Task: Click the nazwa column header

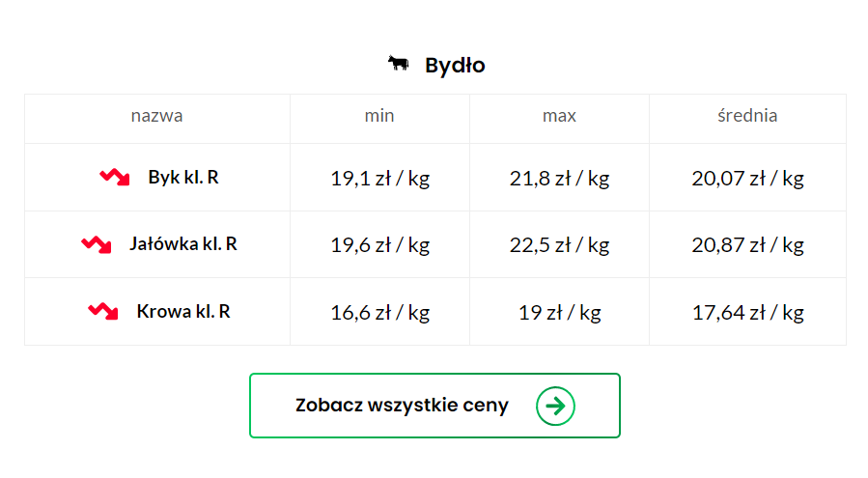Action: point(156,115)
